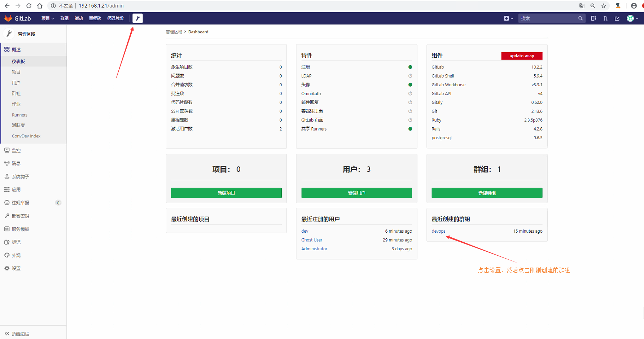Click the 外观 appearance icon
The height and width of the screenshot is (339, 644).
coord(7,255)
